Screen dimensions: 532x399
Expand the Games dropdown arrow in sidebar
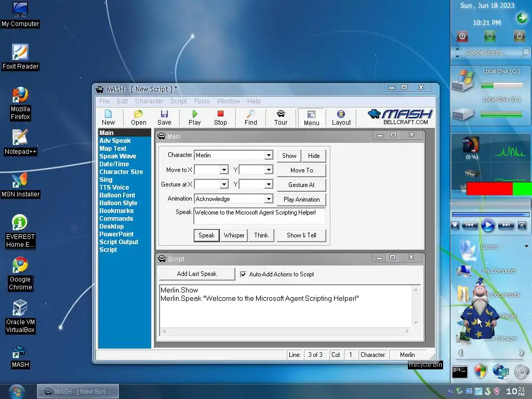(x=526, y=247)
